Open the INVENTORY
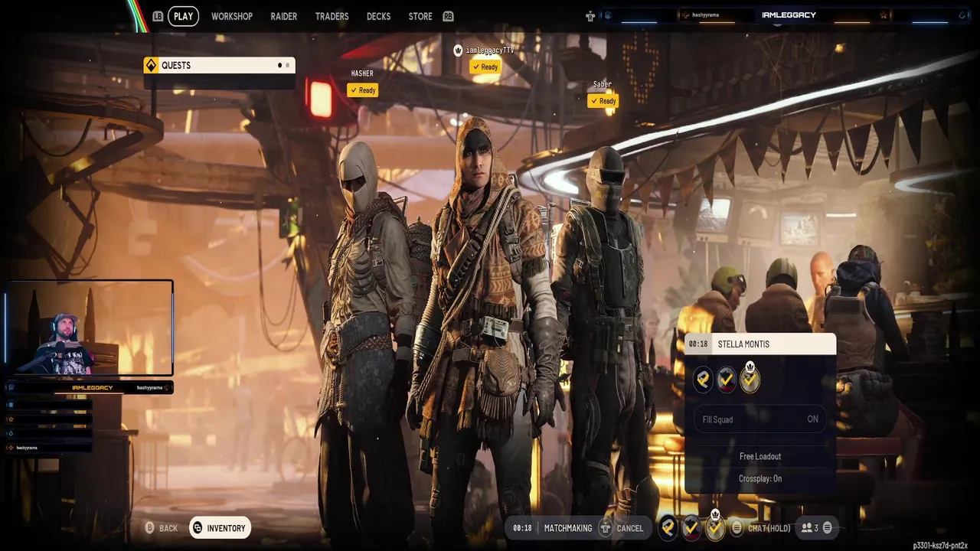Screen dimensions: 980x551 [220, 528]
